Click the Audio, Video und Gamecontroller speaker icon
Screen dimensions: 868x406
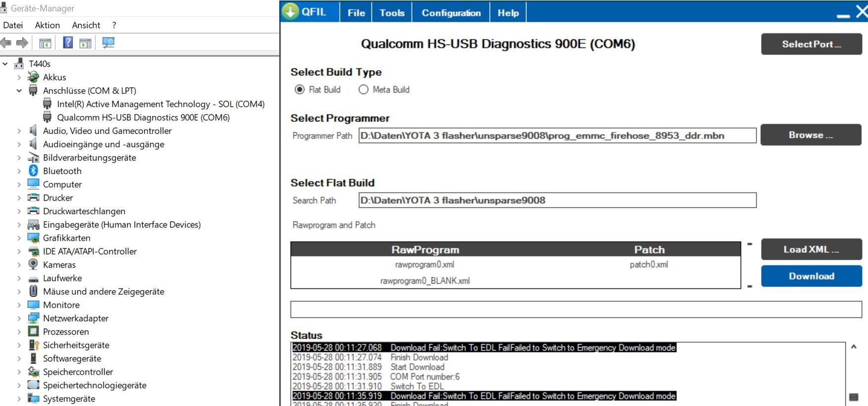[x=33, y=130]
